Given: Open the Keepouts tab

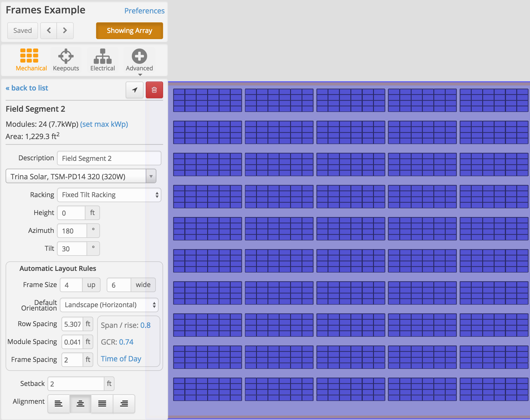Looking at the screenshot, I should tap(66, 60).
